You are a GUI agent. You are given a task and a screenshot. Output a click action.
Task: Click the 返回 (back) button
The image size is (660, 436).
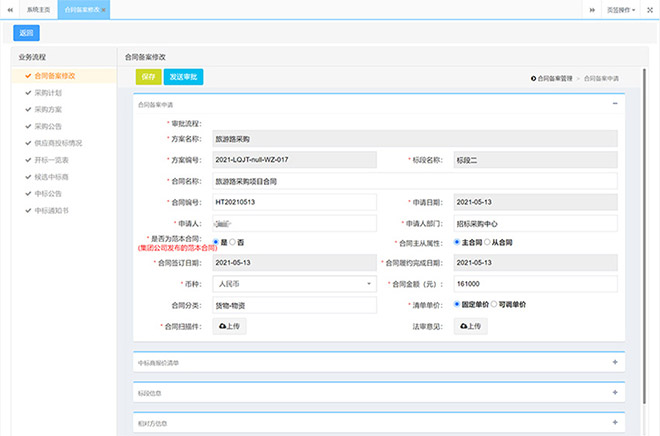[26, 33]
